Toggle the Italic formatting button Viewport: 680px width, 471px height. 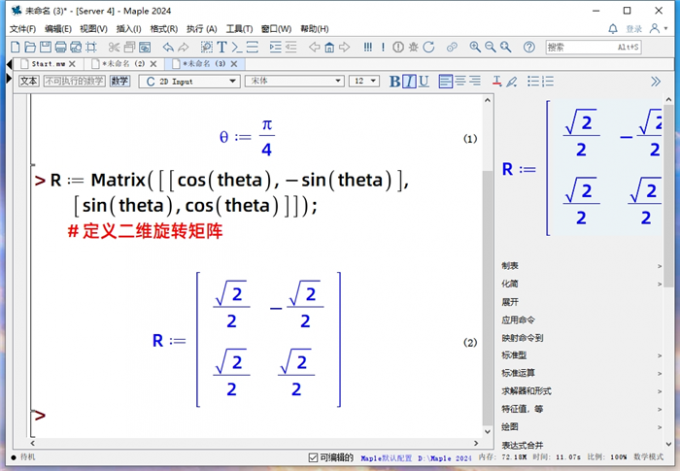[x=409, y=81]
